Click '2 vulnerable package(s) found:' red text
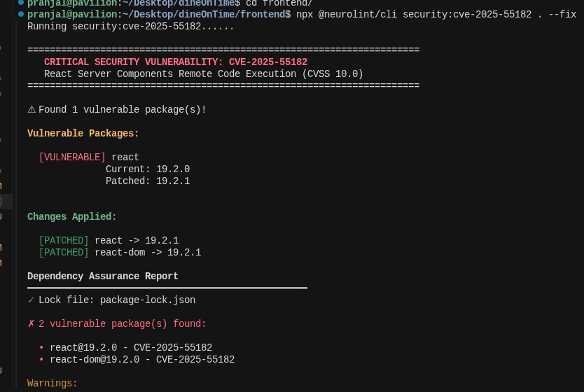The width and height of the screenshot is (584, 392). (x=122, y=324)
